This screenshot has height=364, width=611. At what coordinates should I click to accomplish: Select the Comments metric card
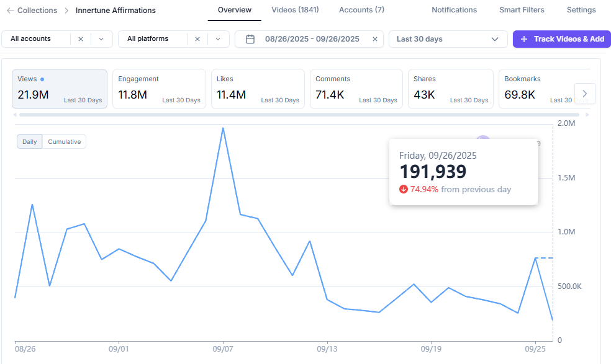click(356, 89)
